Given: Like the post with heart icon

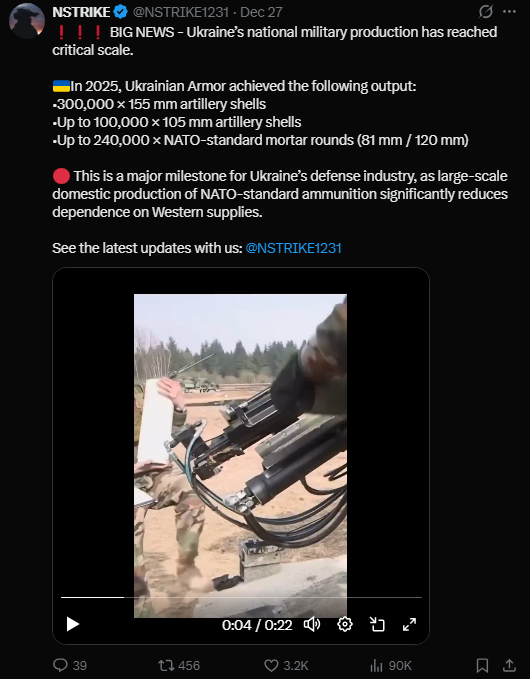Looking at the screenshot, I should (x=286, y=665).
